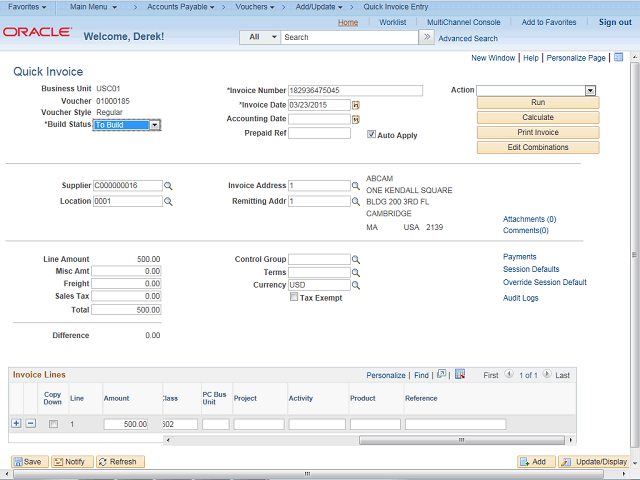The width and height of the screenshot is (640, 480).
Task: Add a new invoice line row
Action: (x=16, y=424)
